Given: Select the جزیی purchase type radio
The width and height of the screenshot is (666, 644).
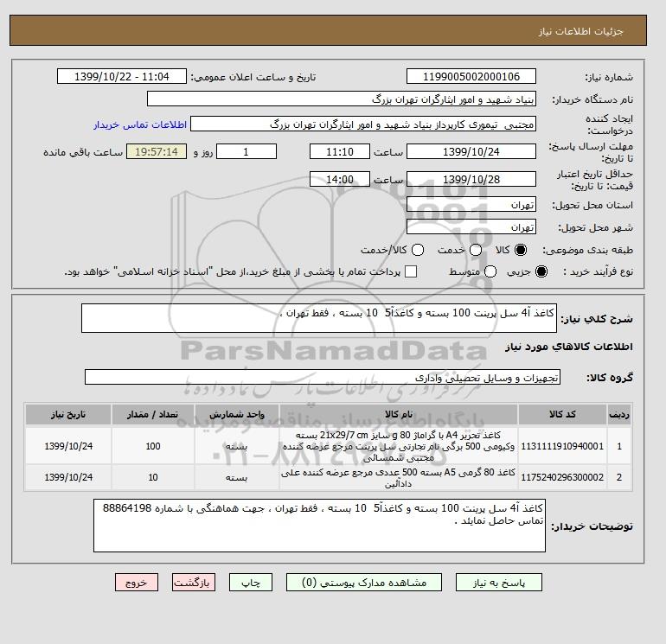Looking at the screenshot, I should point(541,271).
